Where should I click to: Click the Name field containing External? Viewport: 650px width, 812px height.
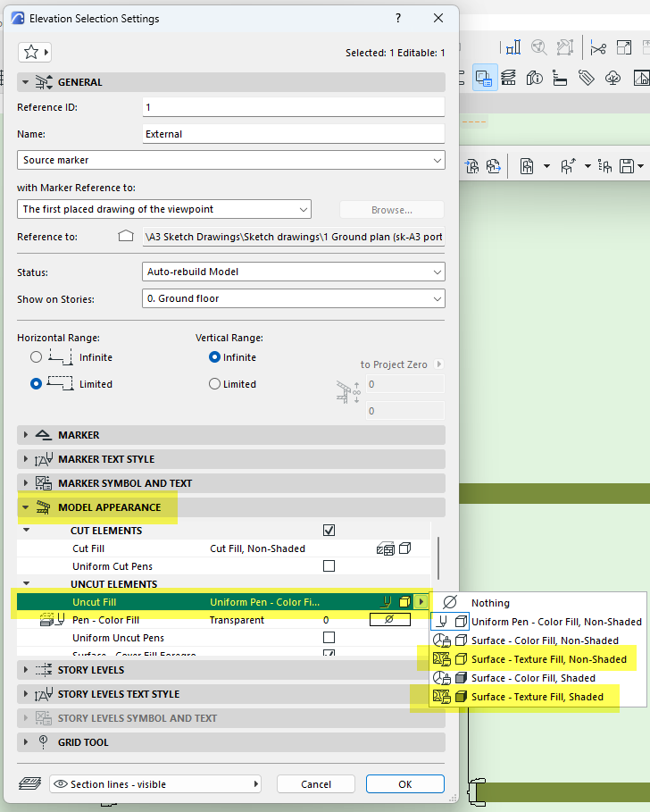(x=294, y=134)
